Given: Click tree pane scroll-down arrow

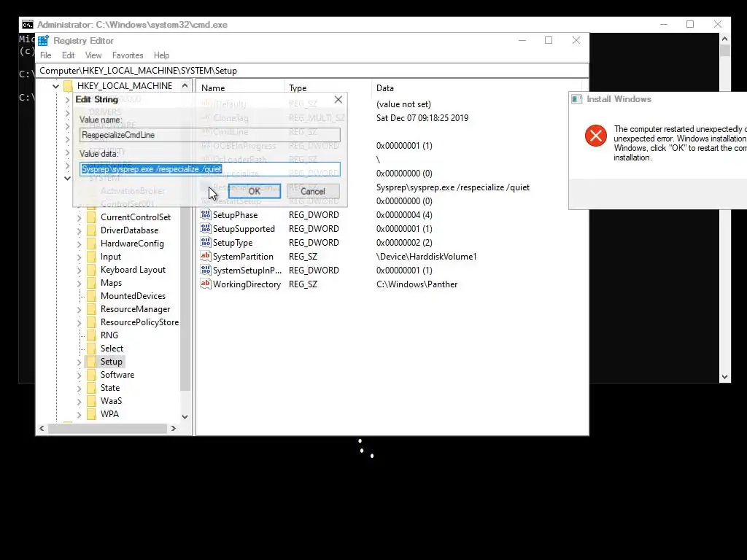Looking at the screenshot, I should coord(185,416).
